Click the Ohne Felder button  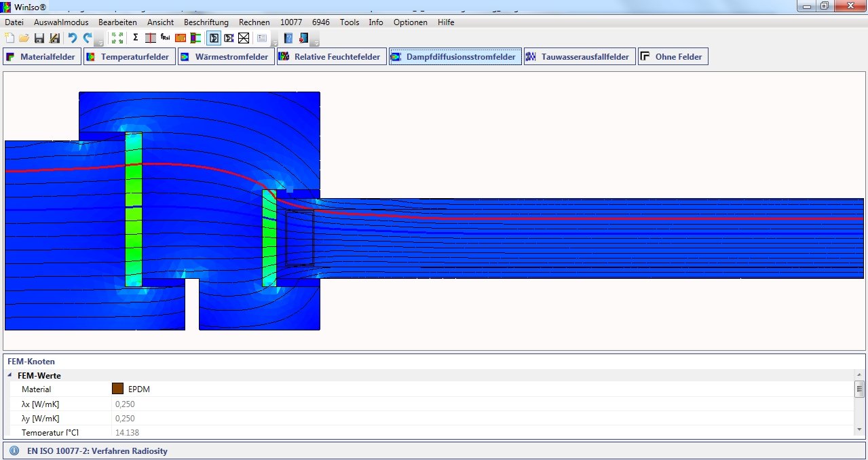673,57
